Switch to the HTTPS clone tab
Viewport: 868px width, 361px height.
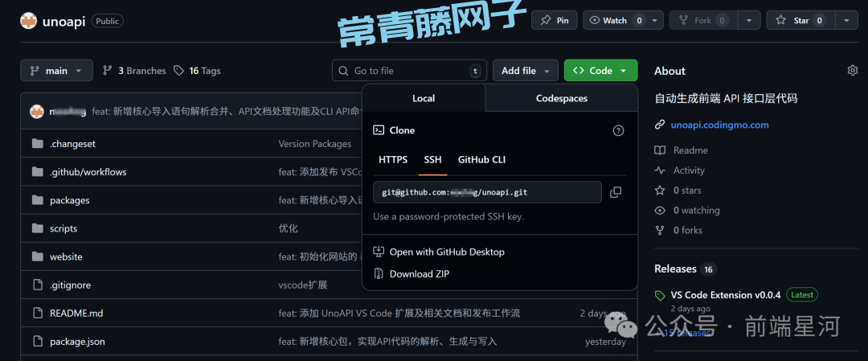coord(393,159)
